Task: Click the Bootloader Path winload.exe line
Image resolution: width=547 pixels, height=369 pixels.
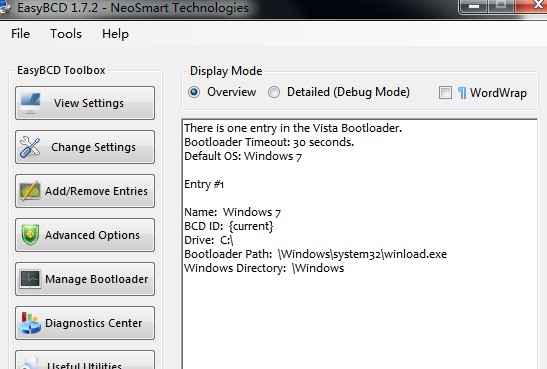Action: [x=315, y=254]
